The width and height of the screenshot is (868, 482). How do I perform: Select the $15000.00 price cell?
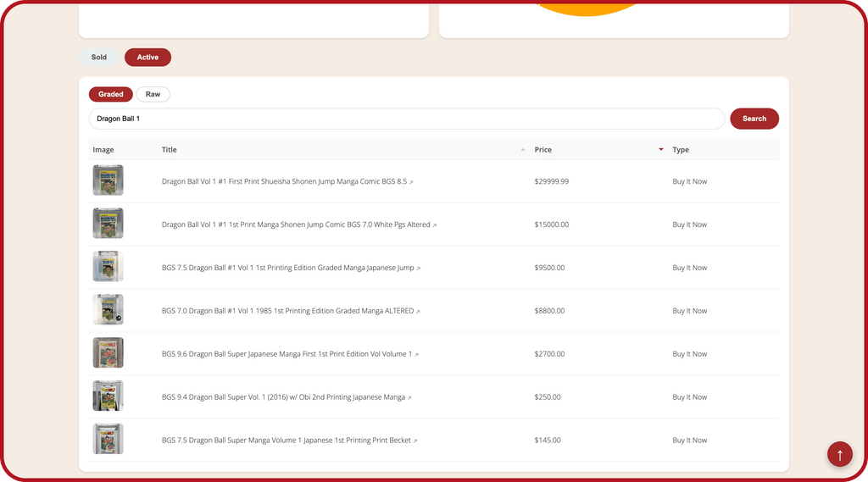click(x=551, y=224)
